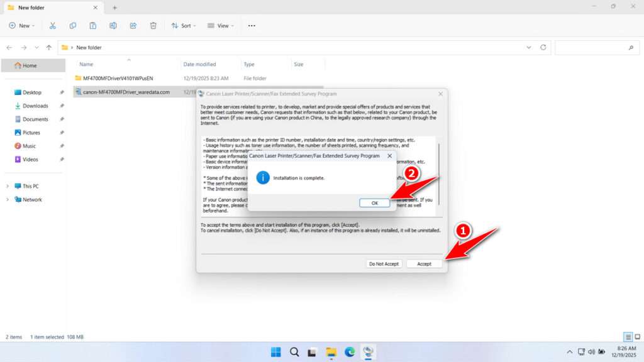The width and height of the screenshot is (644, 362).
Task: Open the Sort dropdown menu
Action: tap(184, 26)
